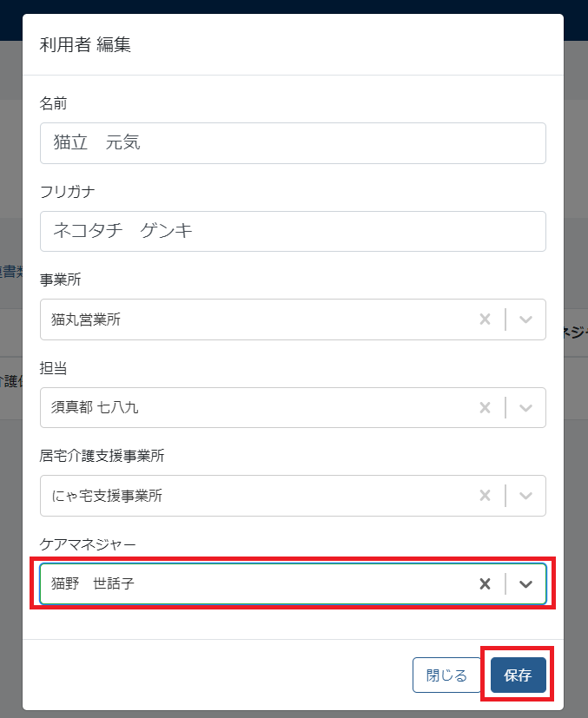This screenshot has width=588, height=718.
Task: Click the 居宅介護支援事業所 chevron icon
Action: point(525,496)
